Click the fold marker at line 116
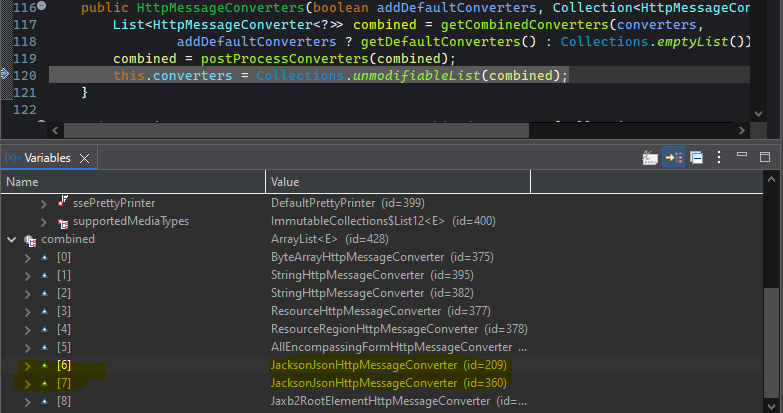The width and height of the screenshot is (783, 413). (42, 5)
